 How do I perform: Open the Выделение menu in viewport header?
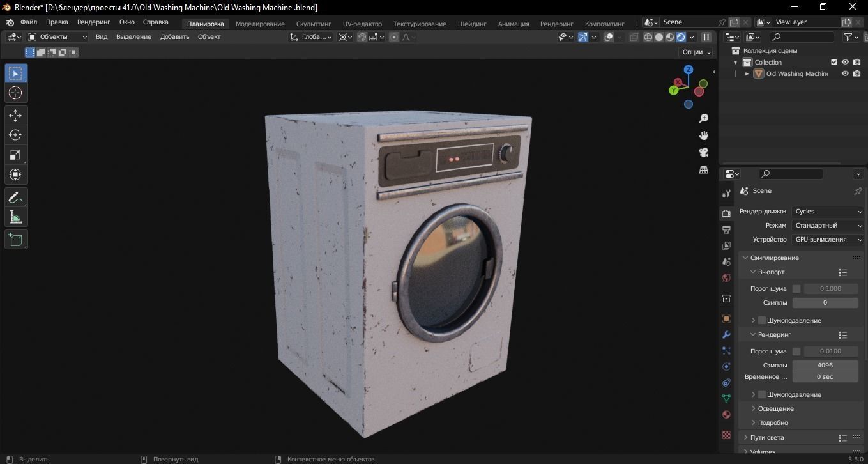133,37
